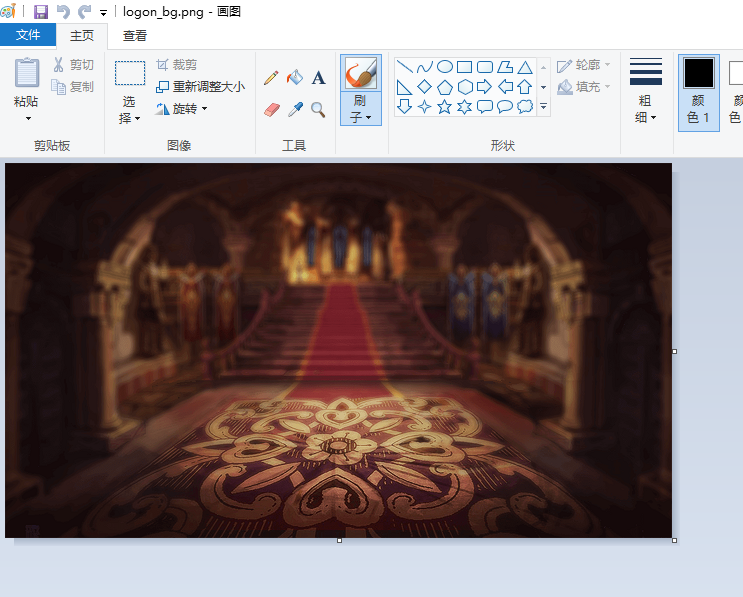Select the Text tool (A icon)

click(318, 78)
